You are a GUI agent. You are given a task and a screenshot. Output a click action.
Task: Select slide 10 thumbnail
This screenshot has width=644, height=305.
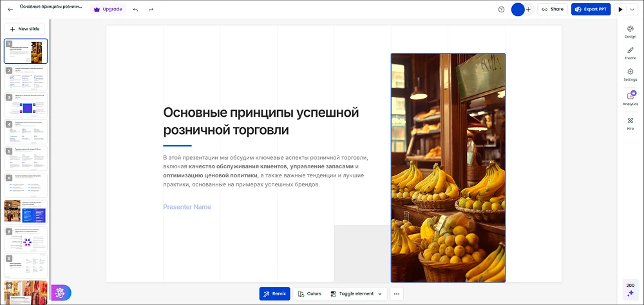26,292
